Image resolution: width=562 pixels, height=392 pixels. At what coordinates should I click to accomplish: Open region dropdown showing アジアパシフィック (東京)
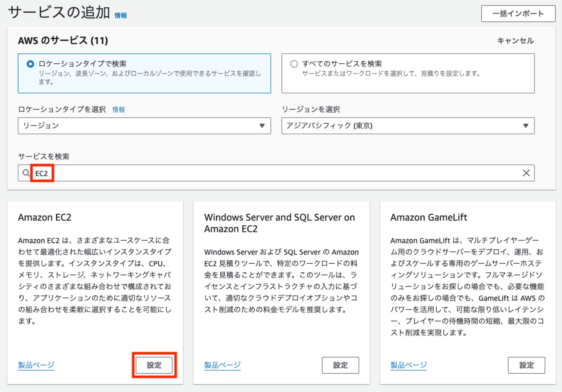408,126
